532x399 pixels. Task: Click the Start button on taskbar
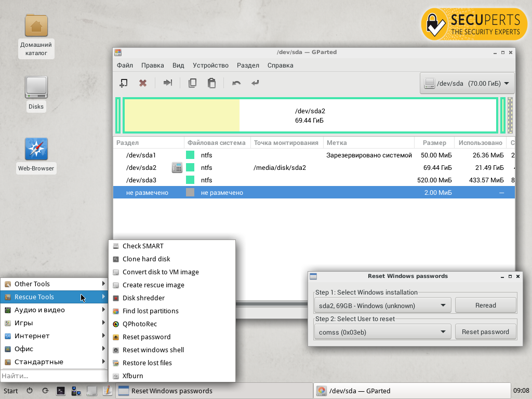click(x=11, y=391)
